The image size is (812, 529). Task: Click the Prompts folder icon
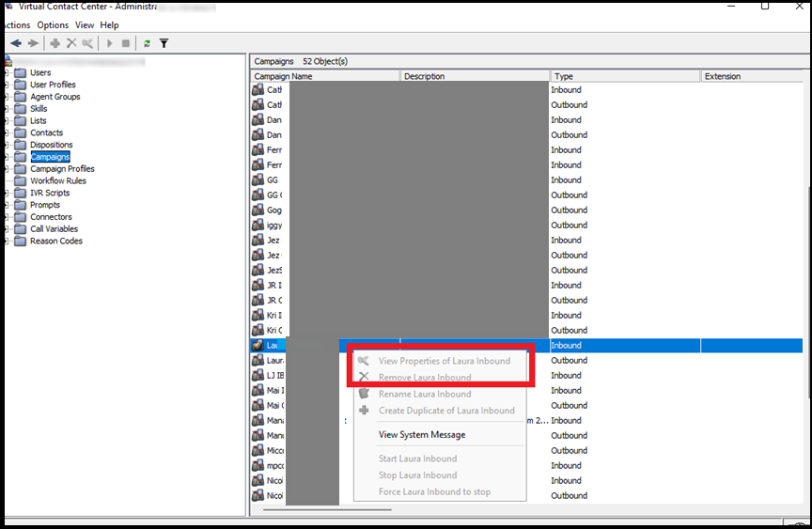pyautogui.click(x=20, y=205)
